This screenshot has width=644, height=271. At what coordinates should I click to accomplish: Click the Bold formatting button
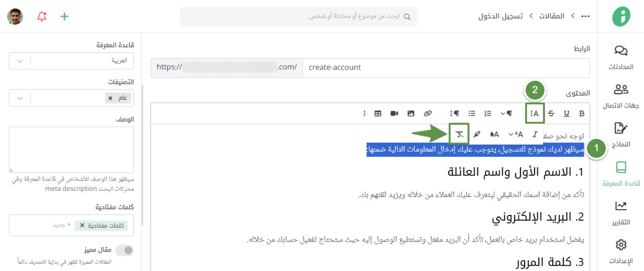pyautogui.click(x=581, y=113)
